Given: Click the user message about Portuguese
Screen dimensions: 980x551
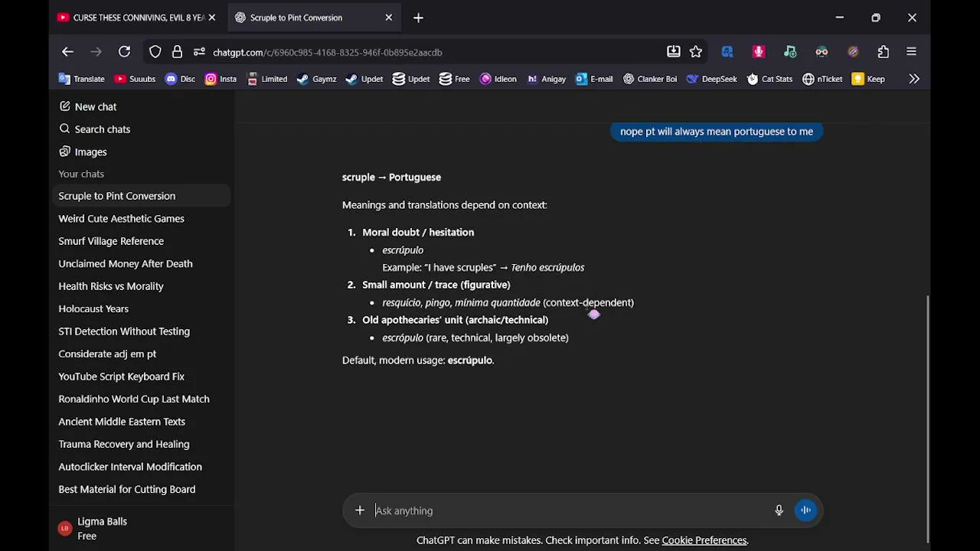Looking at the screenshot, I should (x=717, y=132).
